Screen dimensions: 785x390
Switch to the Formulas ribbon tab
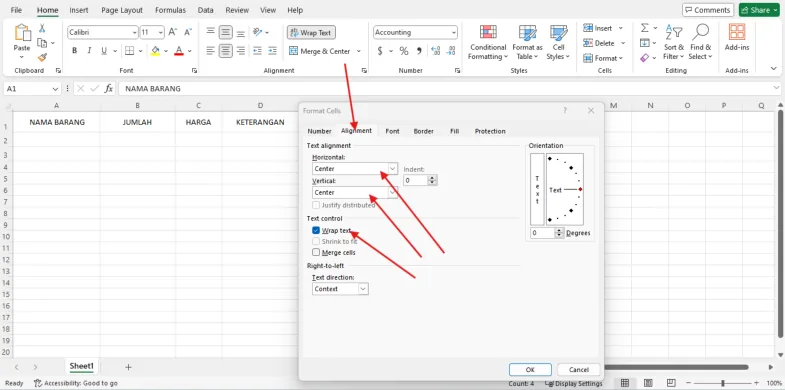pyautogui.click(x=170, y=10)
